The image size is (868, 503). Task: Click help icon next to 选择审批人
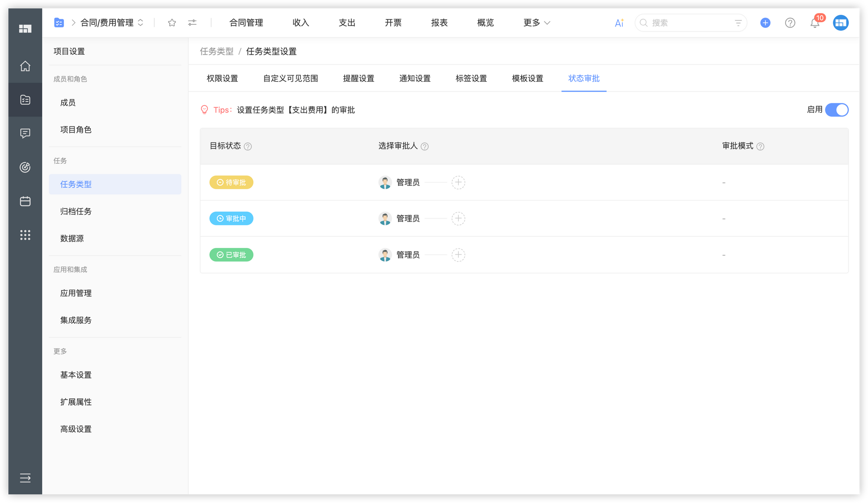(425, 146)
